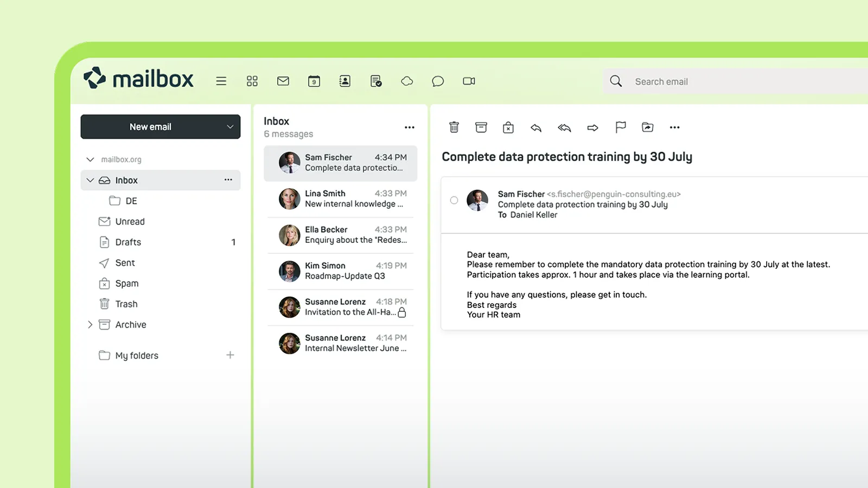Collapse the mailbox.org account tree

pos(90,159)
